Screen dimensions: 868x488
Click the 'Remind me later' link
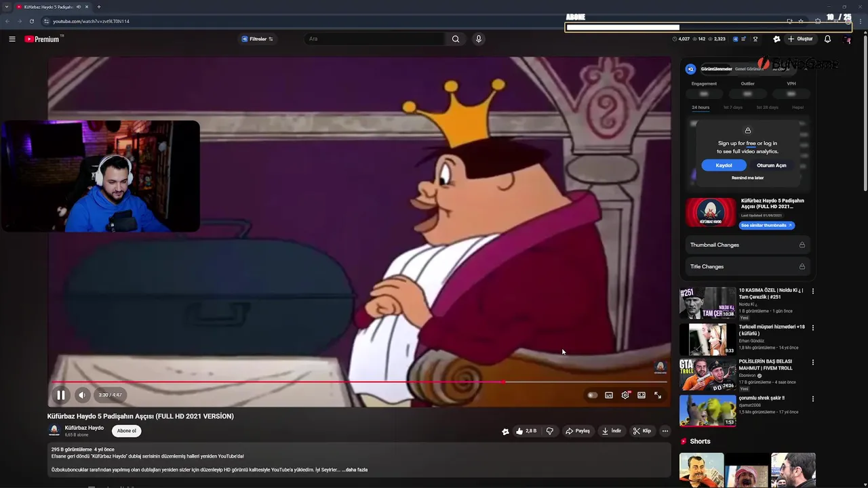(747, 178)
